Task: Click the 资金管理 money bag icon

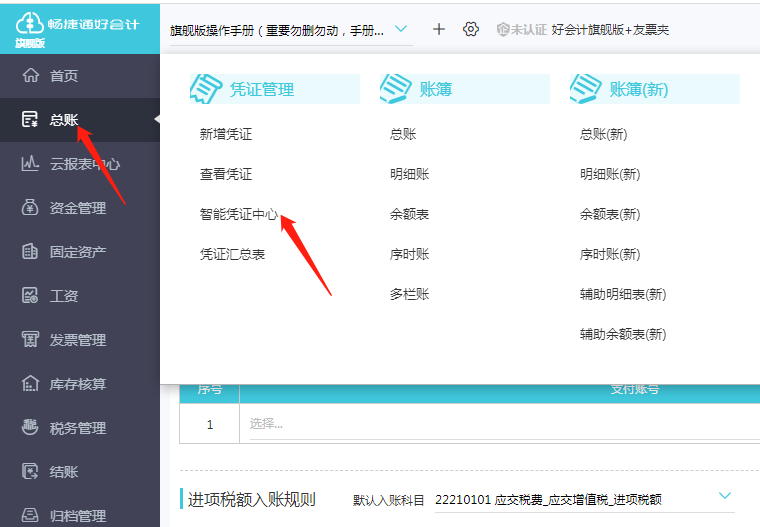Action: [30, 208]
